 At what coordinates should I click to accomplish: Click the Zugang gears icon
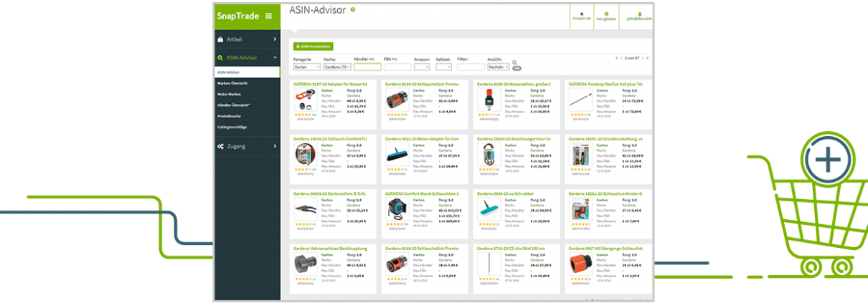tap(221, 146)
